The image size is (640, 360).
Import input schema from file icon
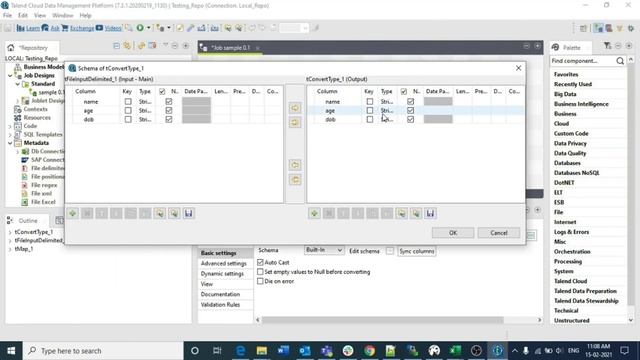[160, 213]
